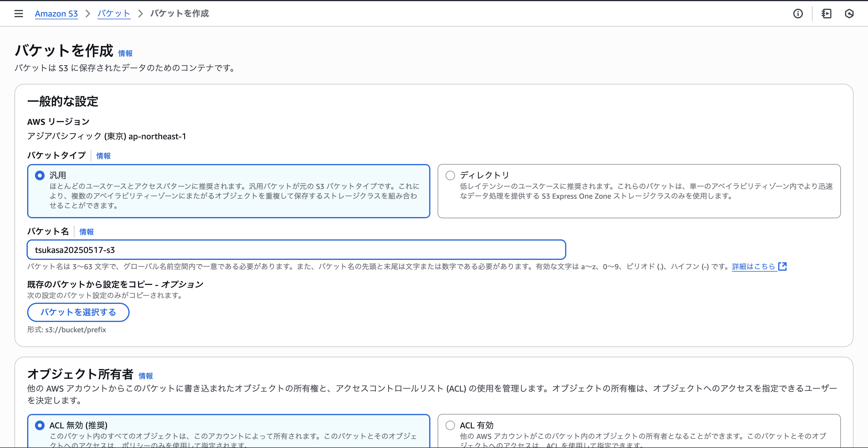Go to バケット breadcrumb link
The height and width of the screenshot is (448, 868).
(x=114, y=14)
